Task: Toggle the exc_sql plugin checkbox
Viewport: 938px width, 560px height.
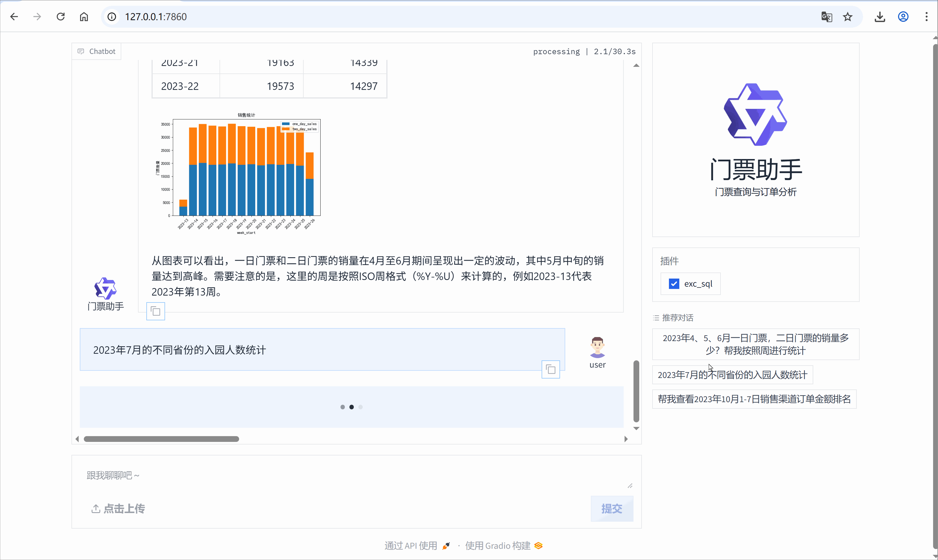Action: coord(674,283)
